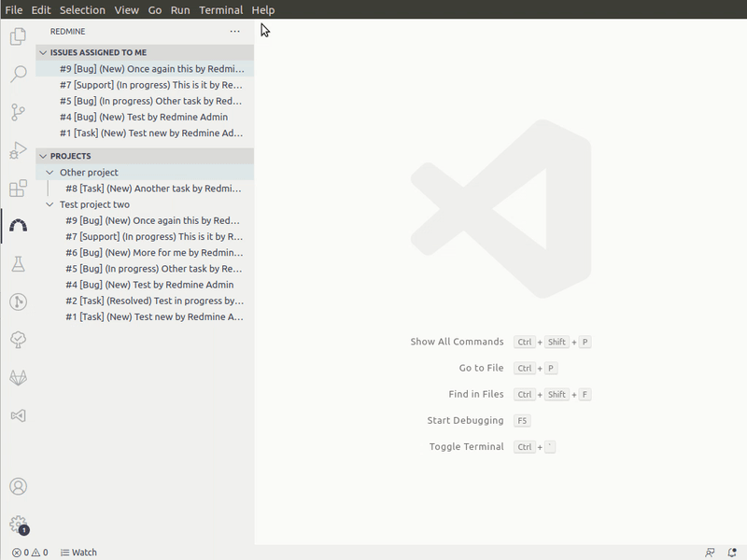This screenshot has width=747, height=560.
Task: Open the Run and Debug view icon
Action: point(18,150)
